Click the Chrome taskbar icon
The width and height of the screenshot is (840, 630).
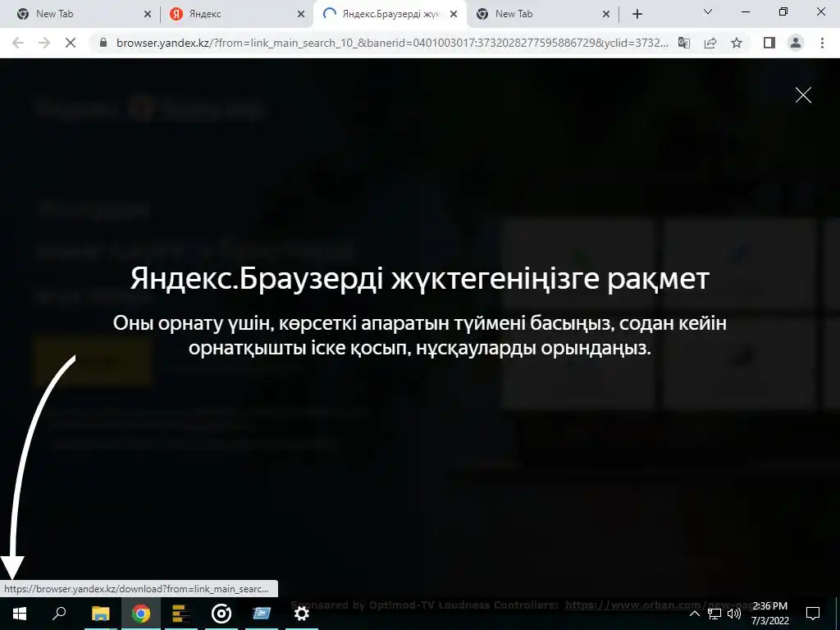click(x=140, y=614)
